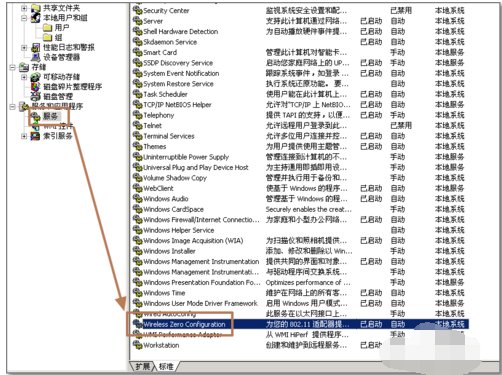Click Security Center's 已禁用 startup cell

pos(401,10)
